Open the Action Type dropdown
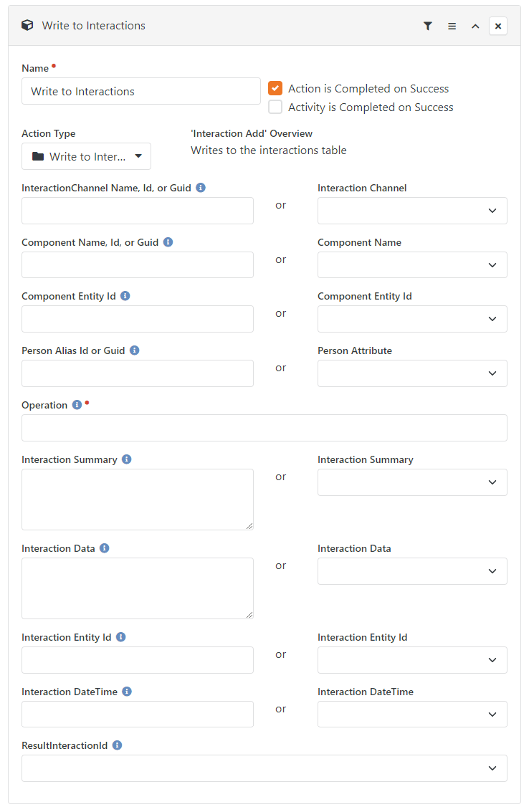 [x=86, y=156]
